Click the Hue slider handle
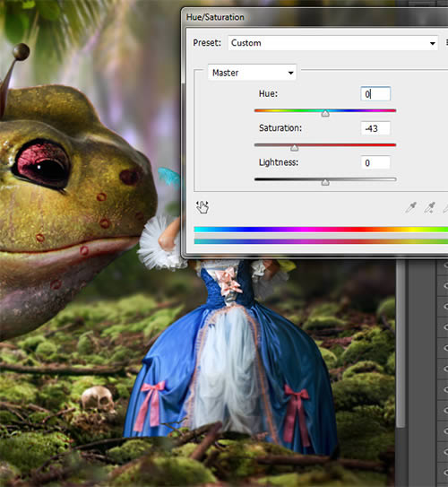448x487 pixels. pos(325,113)
